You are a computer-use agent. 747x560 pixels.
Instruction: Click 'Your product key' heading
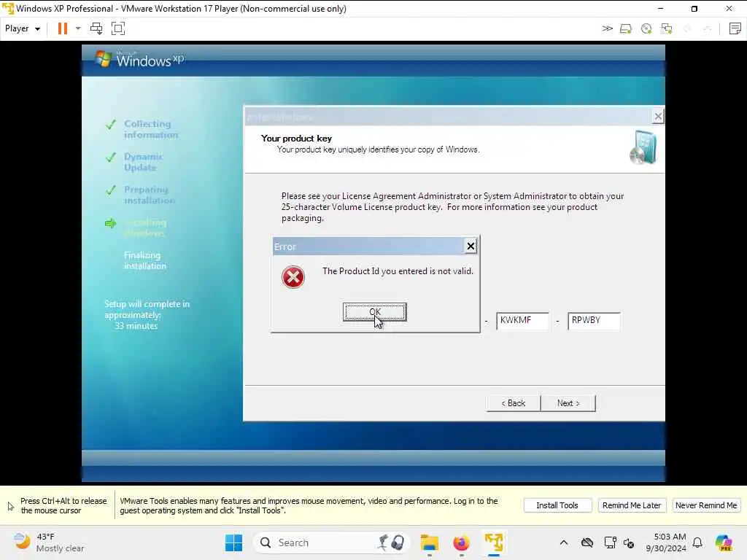[x=296, y=139]
